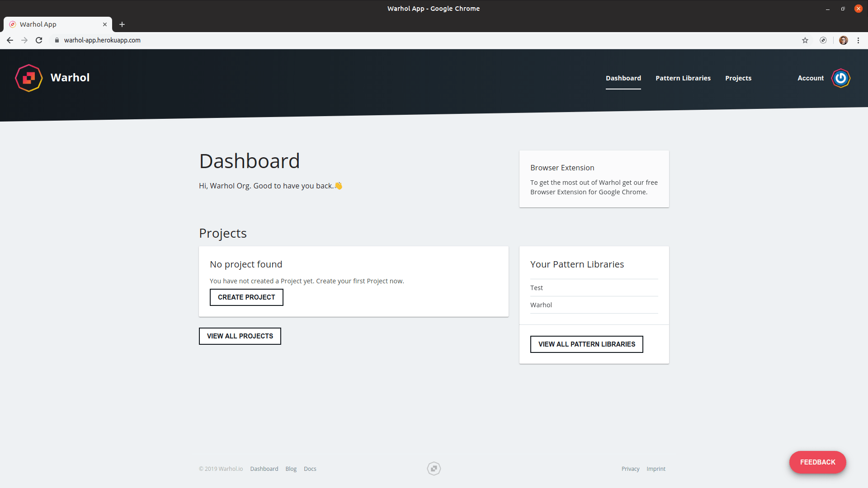The image size is (868, 488).
Task: Click the Browser Extension card
Action: (x=594, y=179)
